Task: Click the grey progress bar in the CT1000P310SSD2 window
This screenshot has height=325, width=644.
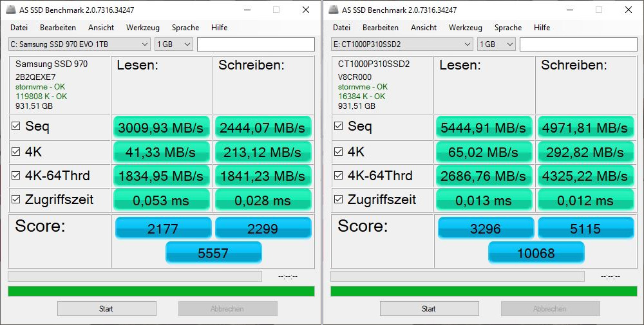Action: [457, 277]
